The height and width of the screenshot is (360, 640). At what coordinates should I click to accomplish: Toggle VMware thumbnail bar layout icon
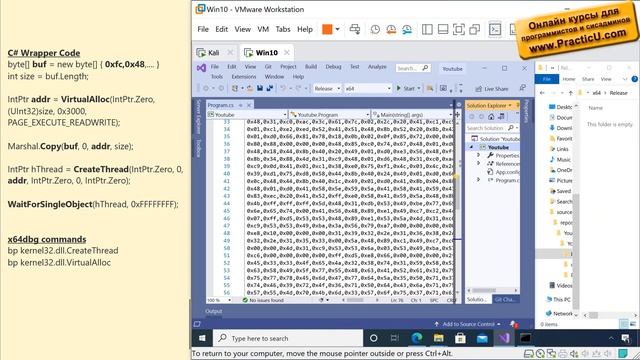(443, 29)
